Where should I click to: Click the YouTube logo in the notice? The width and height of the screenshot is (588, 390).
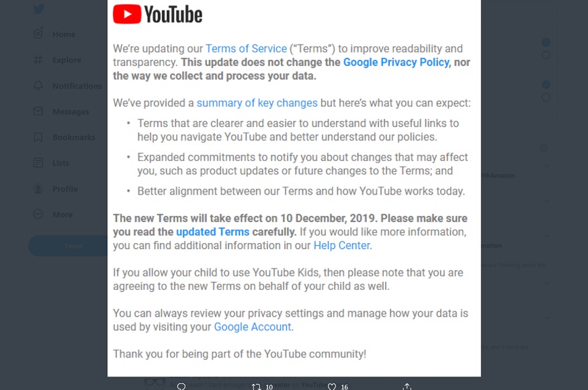[158, 14]
